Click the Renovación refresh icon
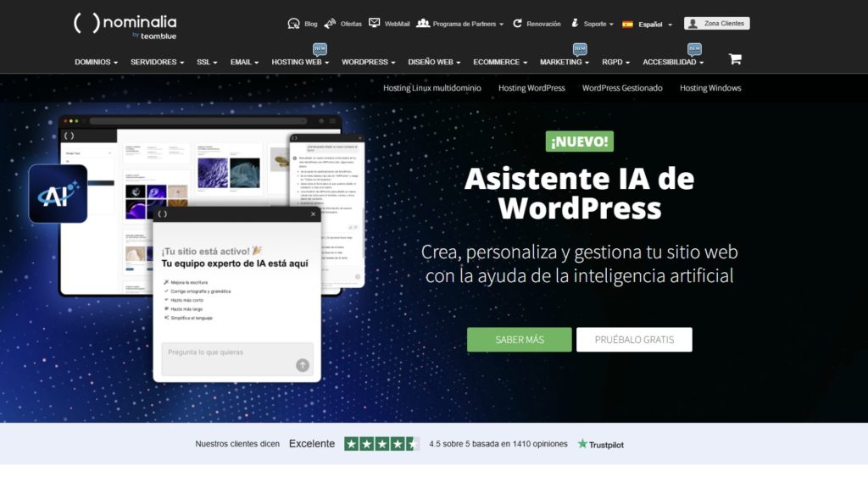The height and width of the screenshot is (499, 868). coord(518,23)
